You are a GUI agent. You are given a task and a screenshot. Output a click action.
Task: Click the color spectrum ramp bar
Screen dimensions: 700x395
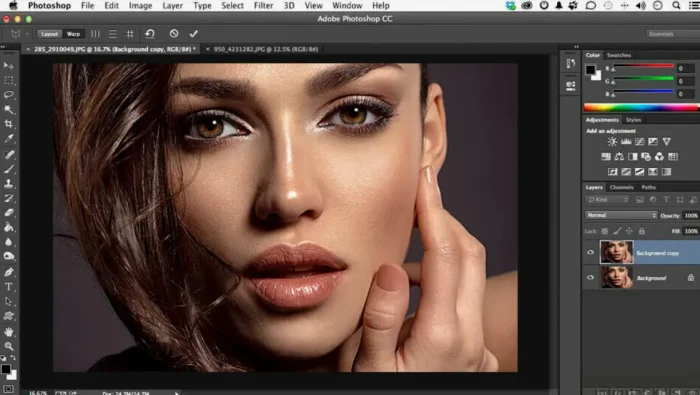642,107
